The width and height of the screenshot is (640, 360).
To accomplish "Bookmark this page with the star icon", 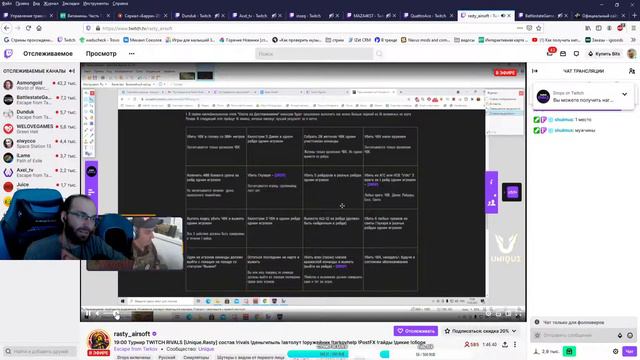I will (539, 28).
